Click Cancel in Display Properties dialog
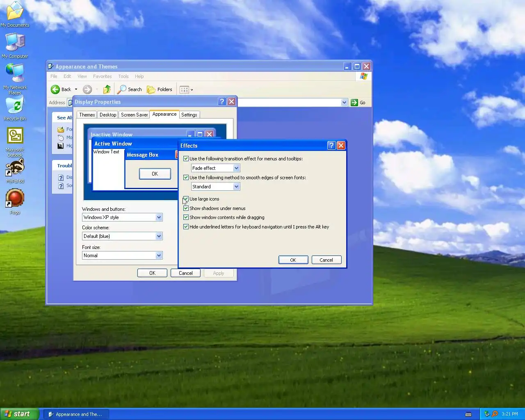Image resolution: width=525 pixels, height=420 pixels. (185, 273)
